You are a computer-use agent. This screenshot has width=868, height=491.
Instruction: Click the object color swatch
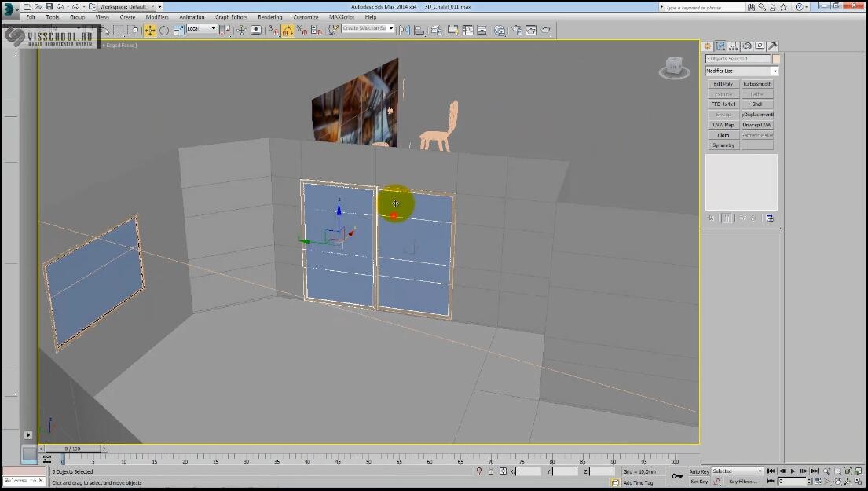(x=776, y=59)
